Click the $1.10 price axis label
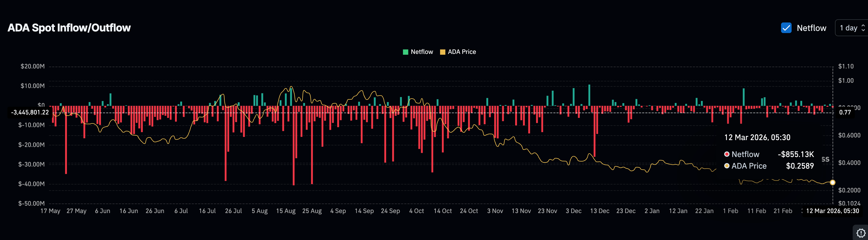Image resolution: width=868 pixels, height=240 pixels. point(846,66)
